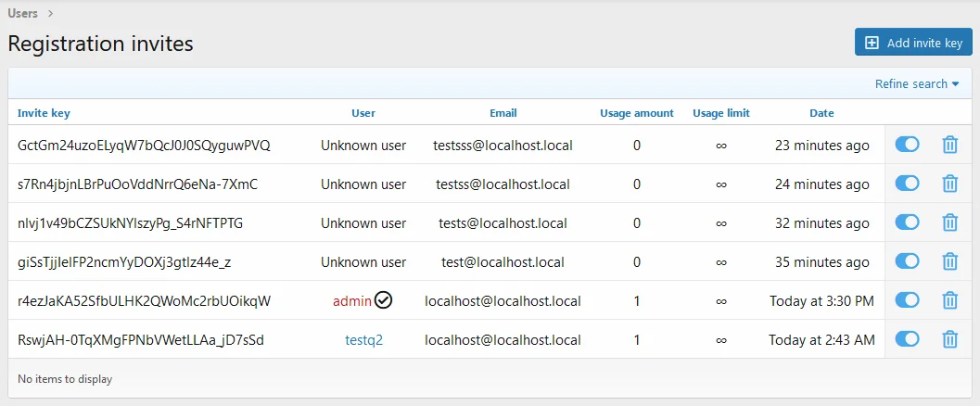
Task: Click the Invite key column header
Action: tap(44, 113)
